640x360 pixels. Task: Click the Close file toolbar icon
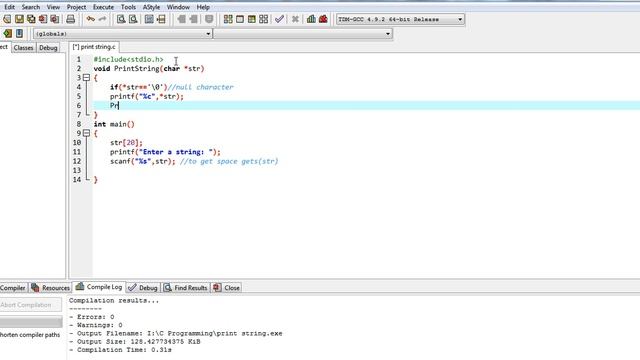pos(43,19)
